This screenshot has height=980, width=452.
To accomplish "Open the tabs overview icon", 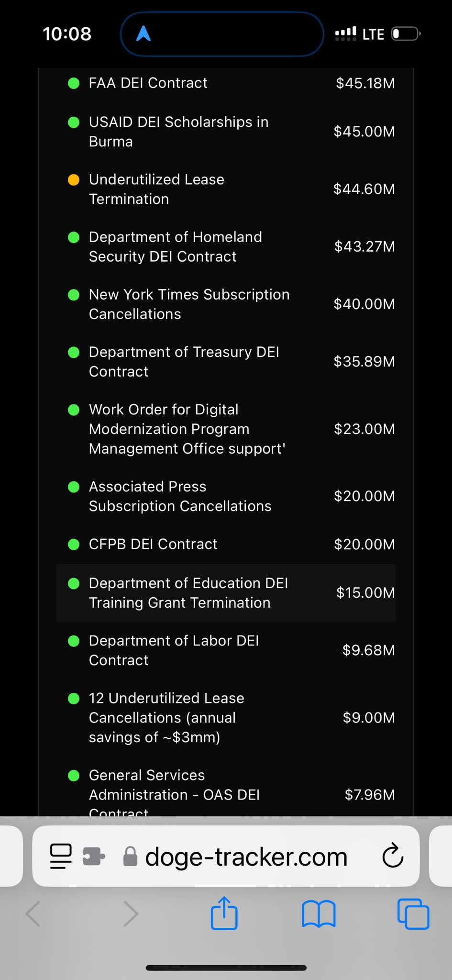I will pos(413,914).
